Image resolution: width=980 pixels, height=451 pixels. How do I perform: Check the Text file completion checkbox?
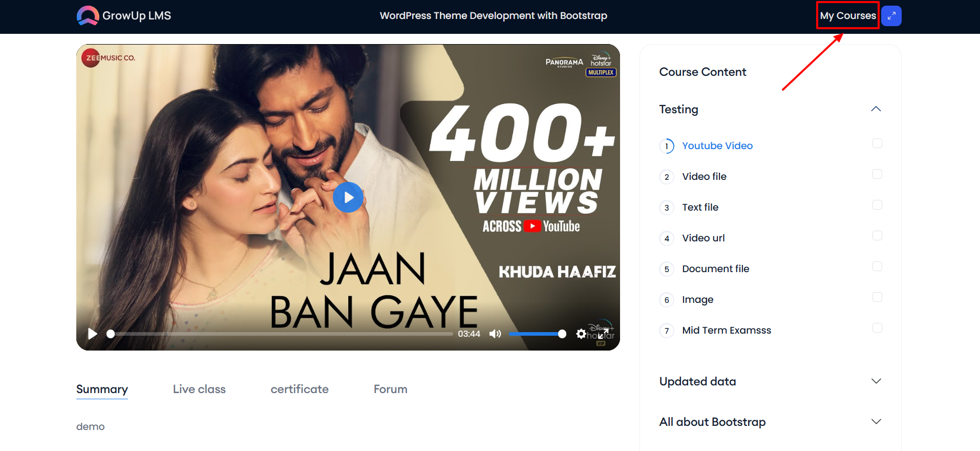click(877, 205)
